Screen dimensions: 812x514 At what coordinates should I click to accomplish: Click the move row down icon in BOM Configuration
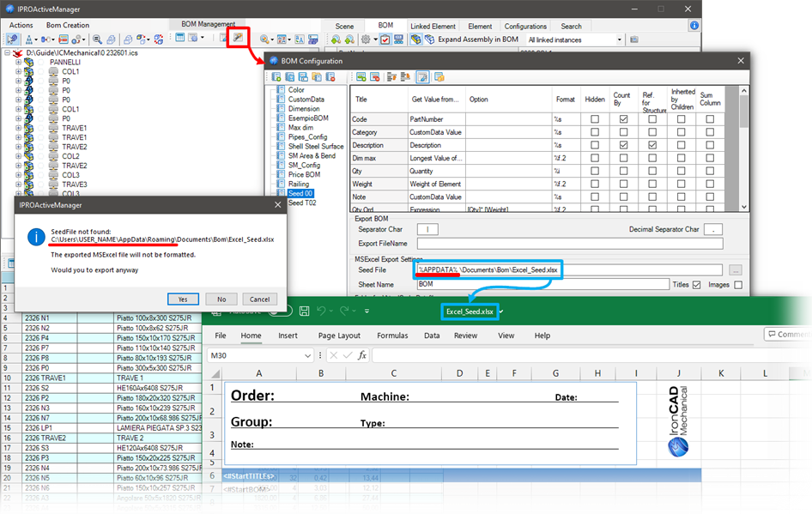click(405, 77)
